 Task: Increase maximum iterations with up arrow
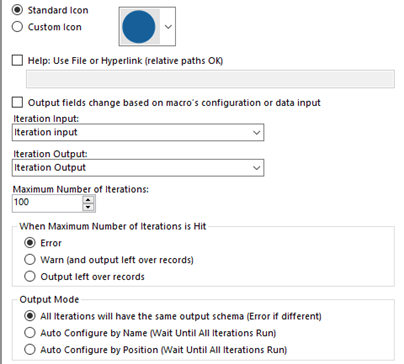pos(88,200)
